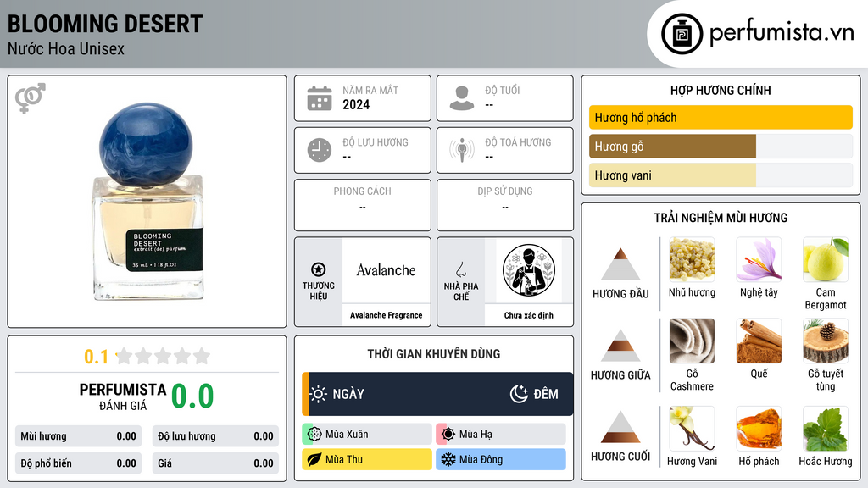Click the sillage icon for Độ toả hương
This screenshot has height=488, width=868.
[462, 150]
